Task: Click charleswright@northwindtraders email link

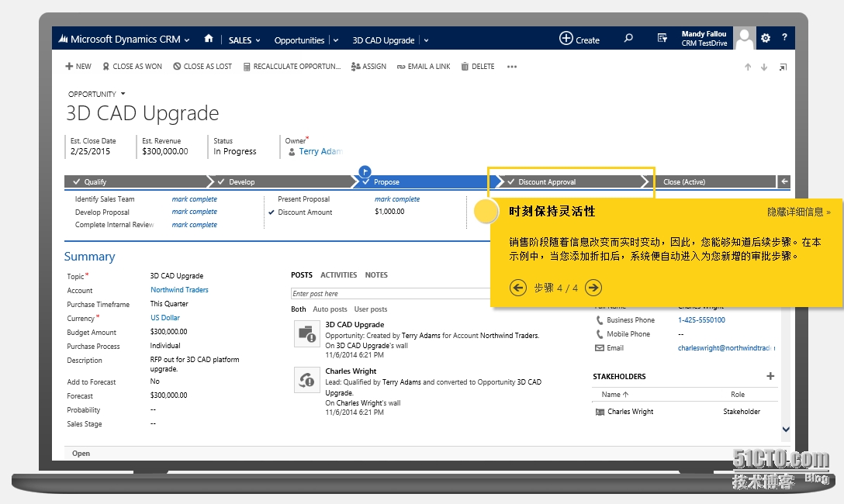Action: tap(725, 348)
